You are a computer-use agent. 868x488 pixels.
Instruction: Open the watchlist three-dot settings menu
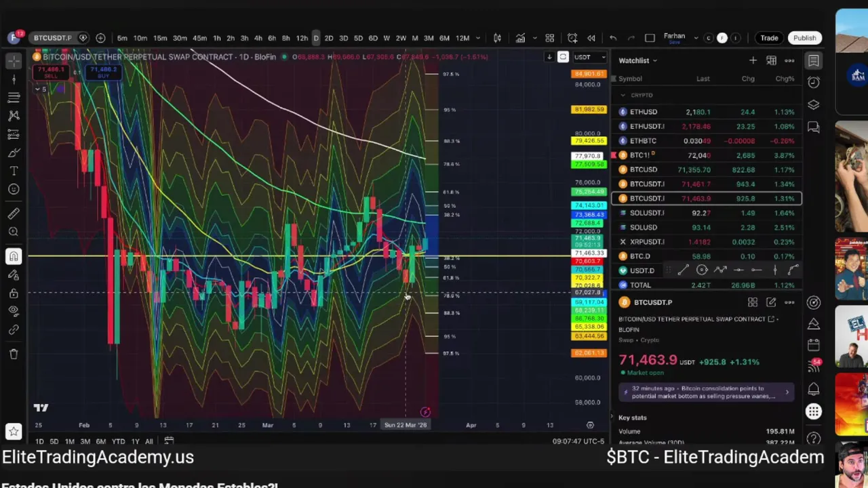tap(789, 60)
